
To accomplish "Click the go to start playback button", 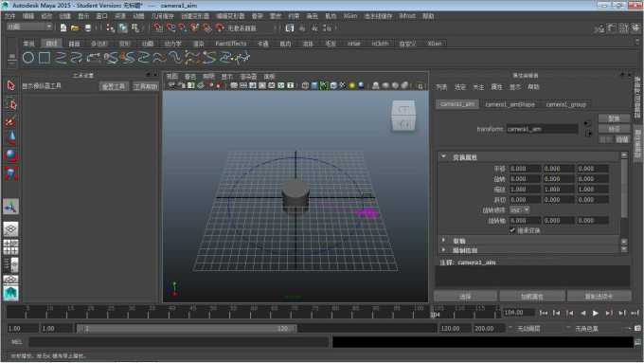I will (544, 314).
